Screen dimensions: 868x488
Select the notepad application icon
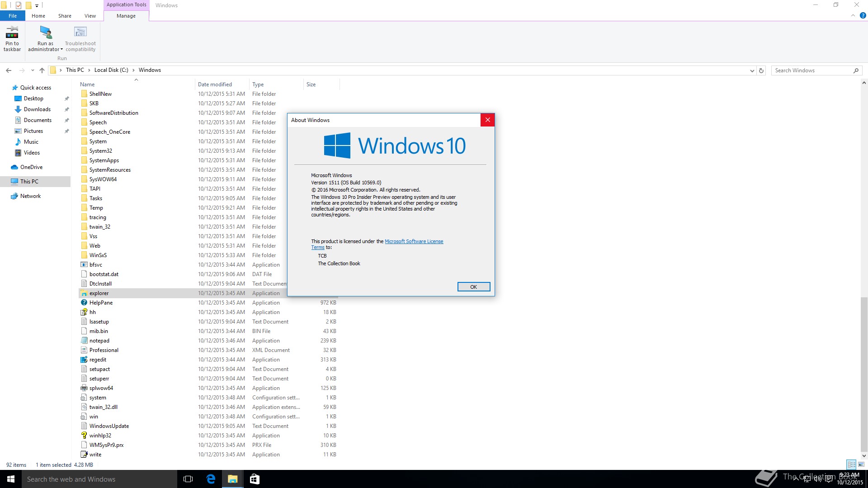[84, 341]
